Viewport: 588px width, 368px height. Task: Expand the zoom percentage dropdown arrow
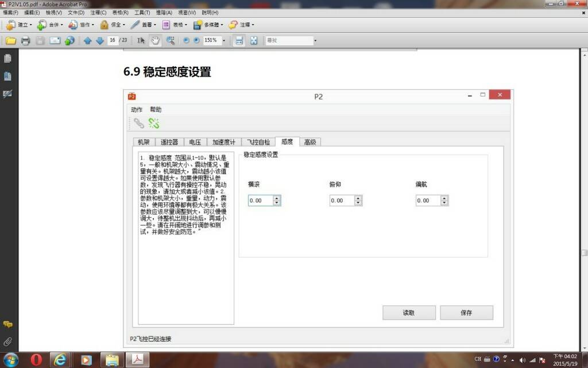[225, 41]
